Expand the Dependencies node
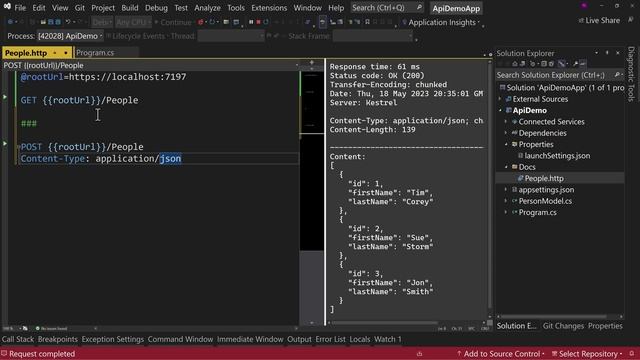The image size is (640, 360). [x=506, y=133]
